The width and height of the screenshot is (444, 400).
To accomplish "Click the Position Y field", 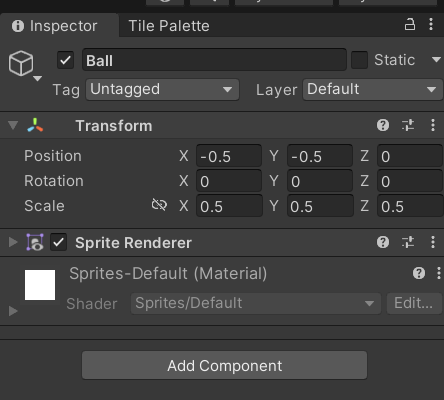I will pyautogui.click(x=320, y=156).
